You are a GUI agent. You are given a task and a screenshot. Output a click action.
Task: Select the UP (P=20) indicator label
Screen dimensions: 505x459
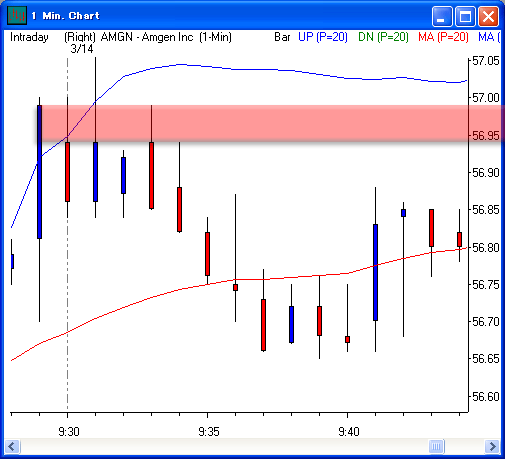tap(323, 37)
